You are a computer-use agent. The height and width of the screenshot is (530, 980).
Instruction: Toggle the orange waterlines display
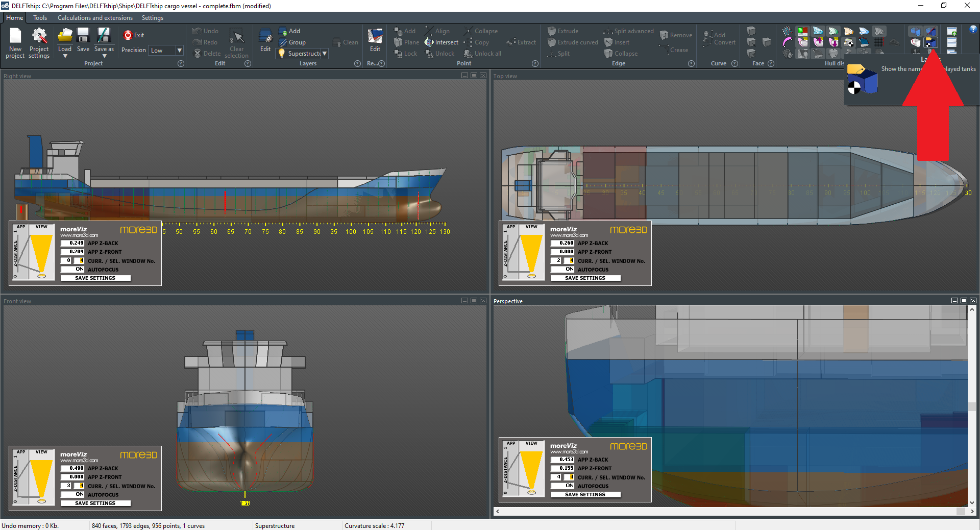click(849, 31)
